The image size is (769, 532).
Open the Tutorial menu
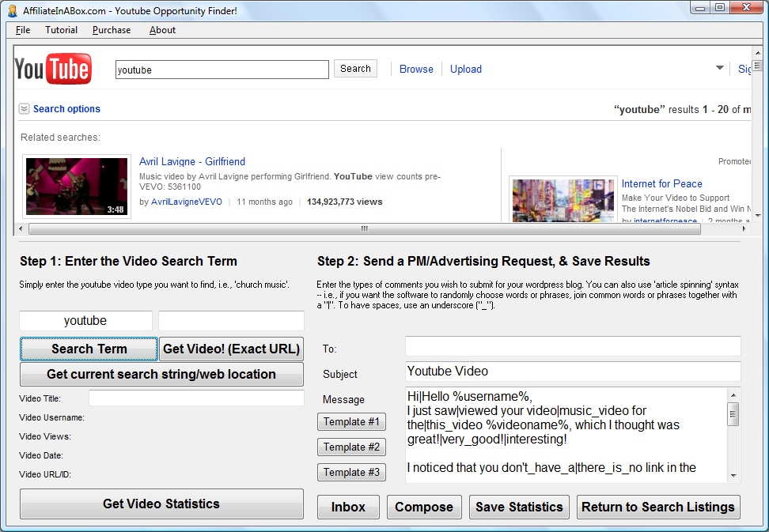[x=61, y=30]
